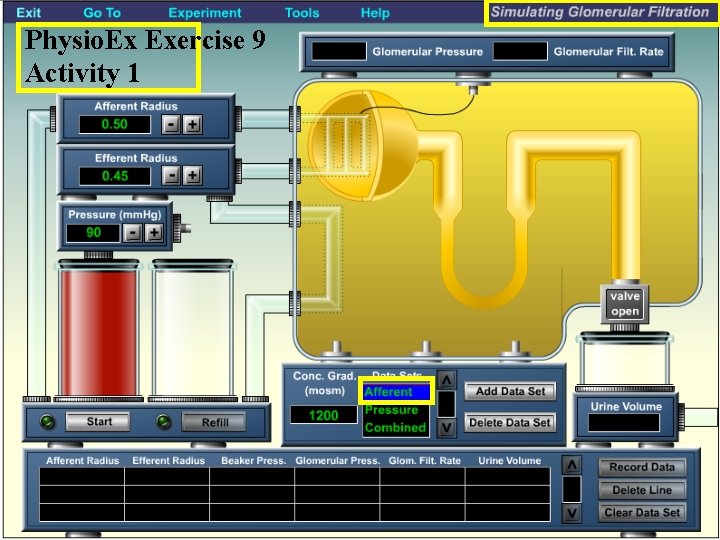Viewport: 720px width, 540px height.
Task: Increase Efferent Radius with plus button
Action: coord(192,175)
